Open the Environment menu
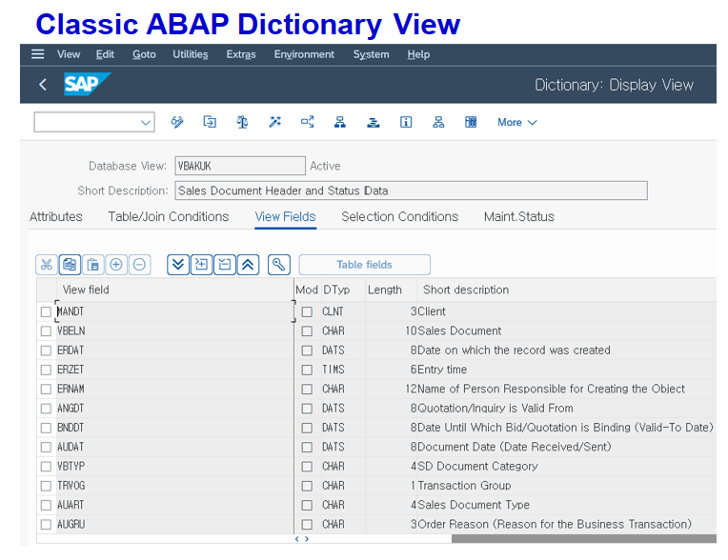 (x=304, y=54)
